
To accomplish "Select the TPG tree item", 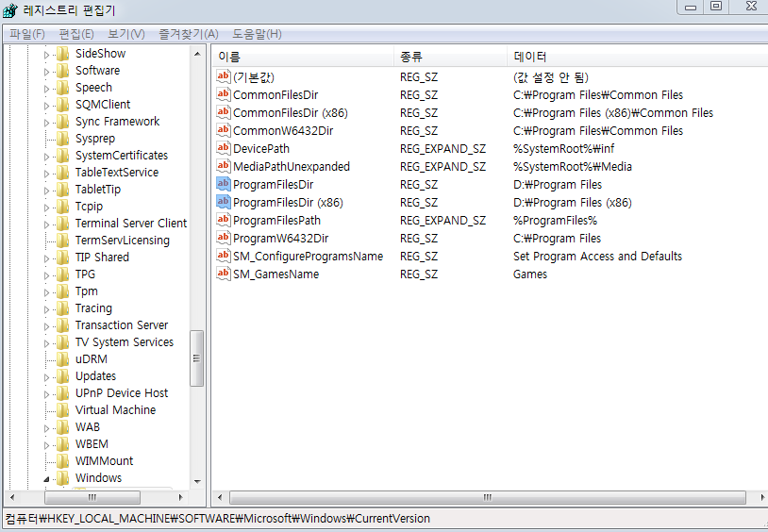I will (x=85, y=274).
